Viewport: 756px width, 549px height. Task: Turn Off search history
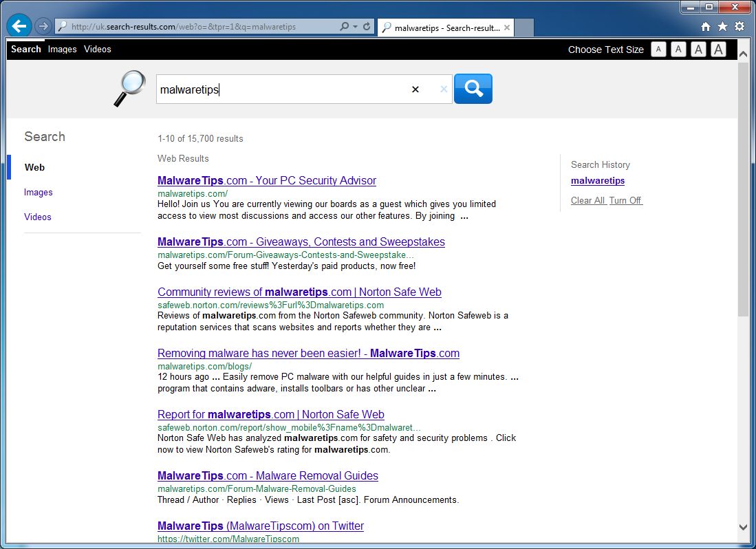coord(625,200)
